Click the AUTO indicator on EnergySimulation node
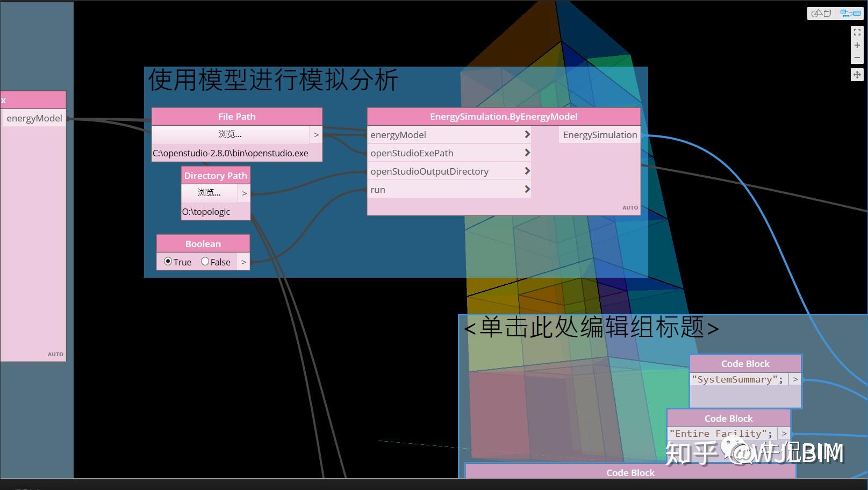 coord(630,207)
